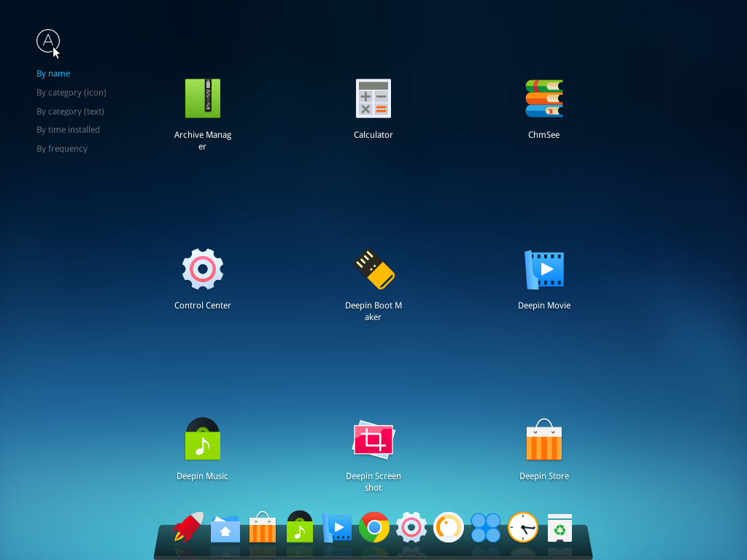The height and width of the screenshot is (560, 747).
Task: Select sorting apps By category (icon)
Action: [x=71, y=92]
